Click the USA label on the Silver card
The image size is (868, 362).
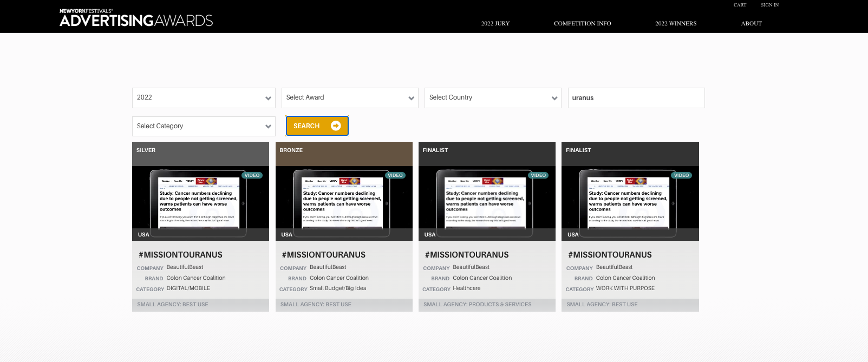click(143, 235)
